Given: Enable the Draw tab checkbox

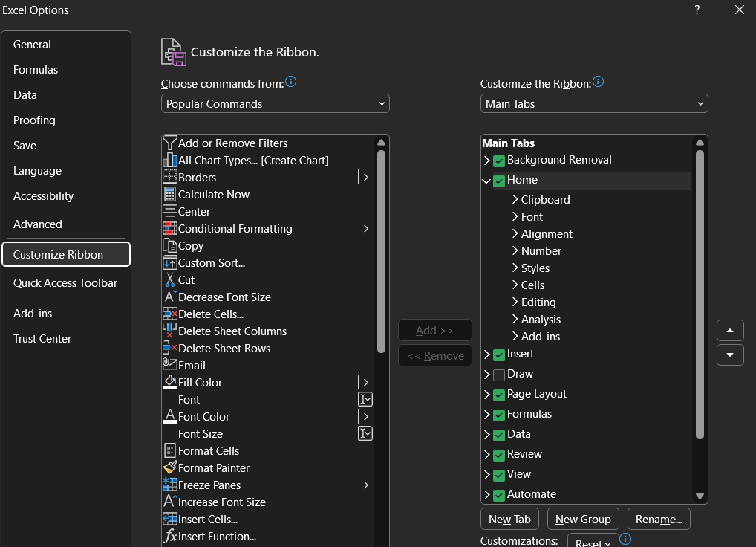Looking at the screenshot, I should point(498,374).
